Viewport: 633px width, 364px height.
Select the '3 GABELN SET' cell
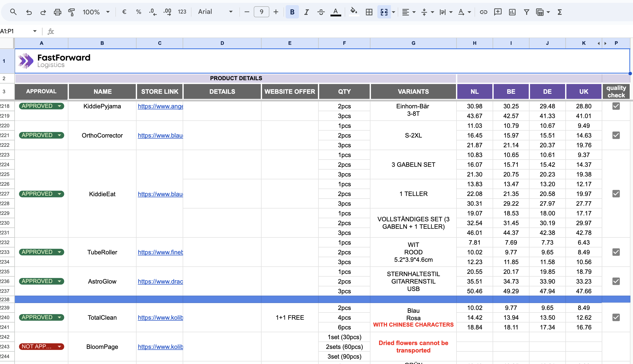tap(413, 164)
